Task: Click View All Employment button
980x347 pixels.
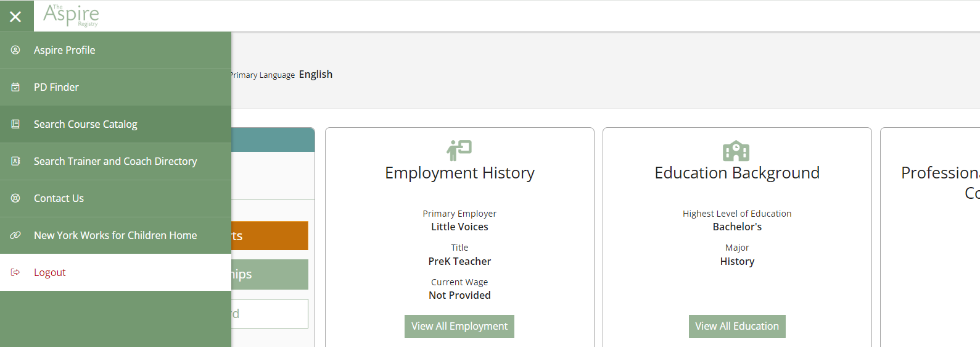Action: pyautogui.click(x=459, y=326)
